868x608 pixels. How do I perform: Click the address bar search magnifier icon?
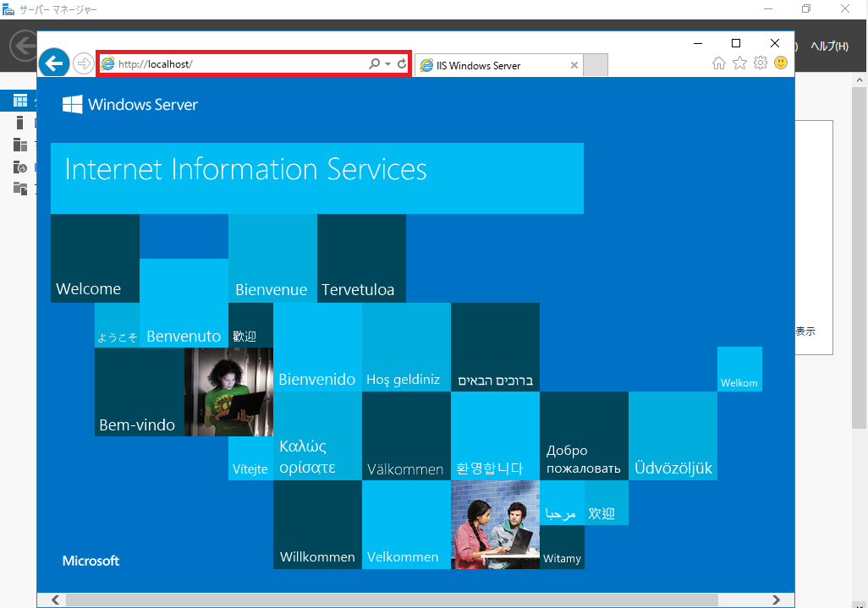[x=375, y=63]
